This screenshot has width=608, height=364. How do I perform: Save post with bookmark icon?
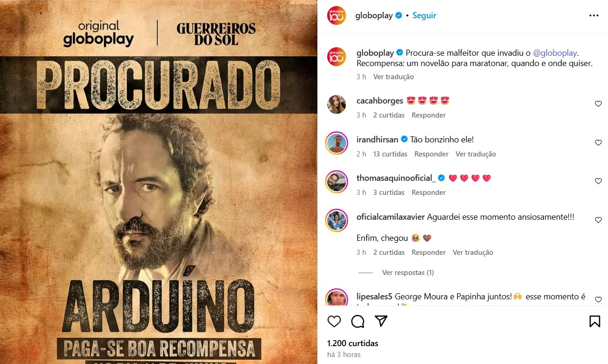coord(594,321)
